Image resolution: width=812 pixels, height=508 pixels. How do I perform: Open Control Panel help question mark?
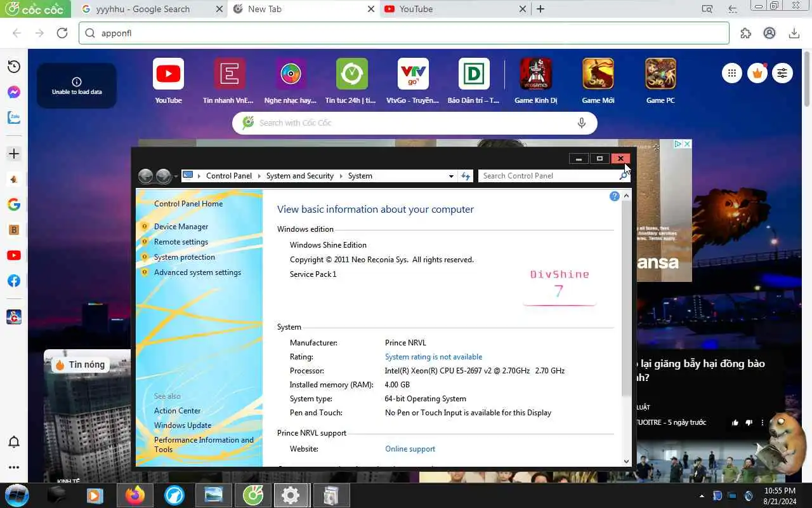click(614, 196)
